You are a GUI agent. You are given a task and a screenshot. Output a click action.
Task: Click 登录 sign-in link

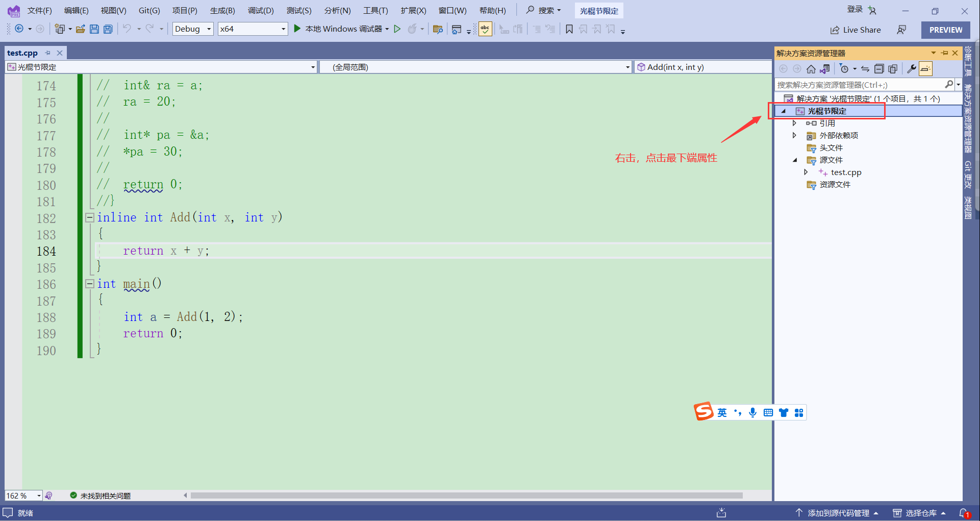(x=855, y=9)
